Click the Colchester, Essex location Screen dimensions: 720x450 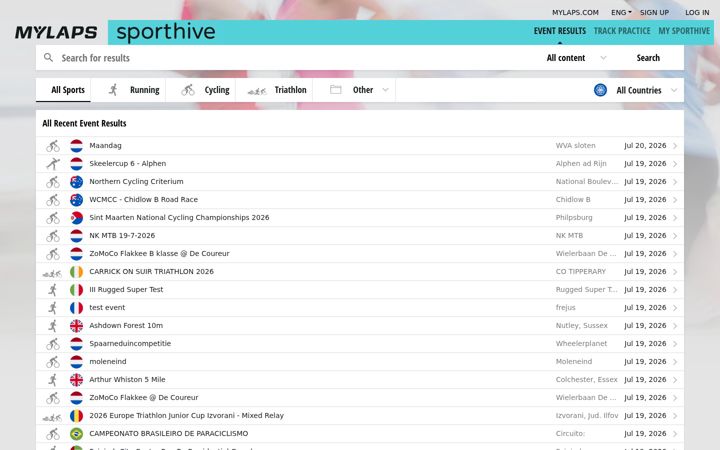586,380
